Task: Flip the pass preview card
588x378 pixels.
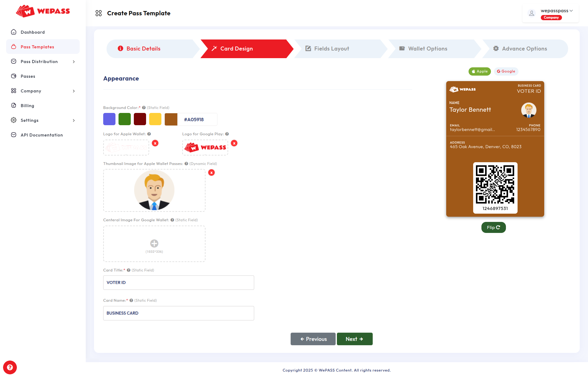Action: (x=493, y=227)
